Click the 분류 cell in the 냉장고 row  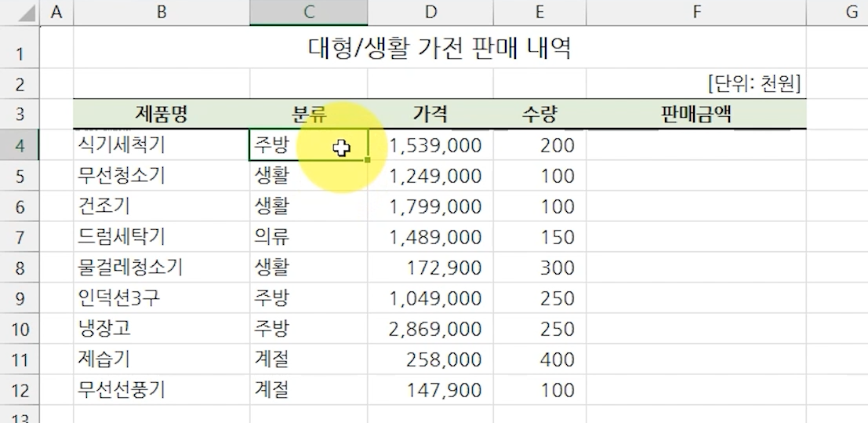[308, 329]
